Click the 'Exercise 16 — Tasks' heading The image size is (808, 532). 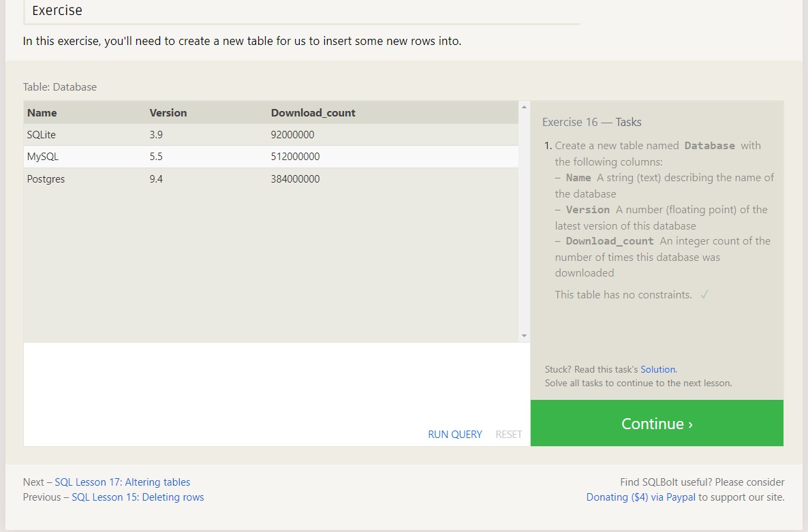[591, 122]
